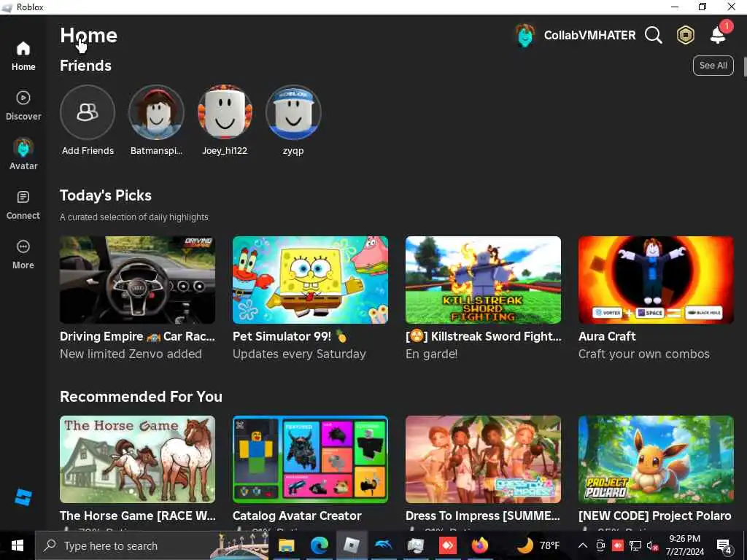
Task: Open Catalog Avatar Creator thumbnail
Action: pyautogui.click(x=310, y=459)
